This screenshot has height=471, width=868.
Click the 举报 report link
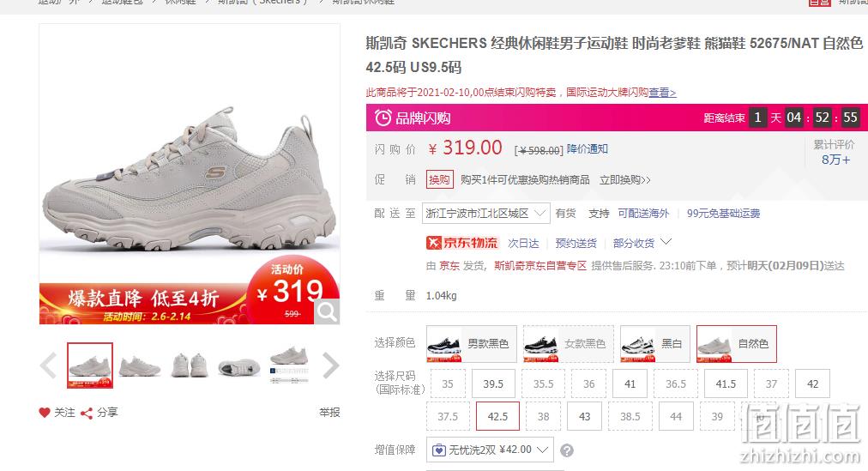329,413
